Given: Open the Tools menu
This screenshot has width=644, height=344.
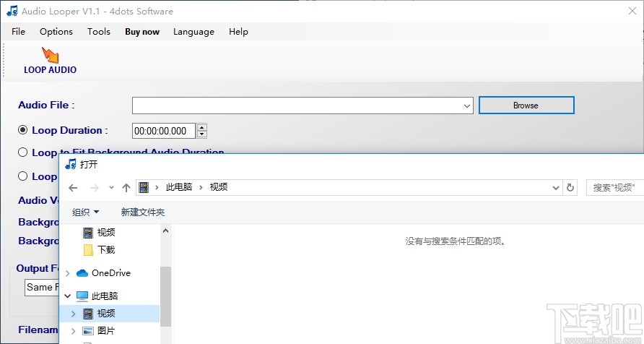Looking at the screenshot, I should pos(99,32).
